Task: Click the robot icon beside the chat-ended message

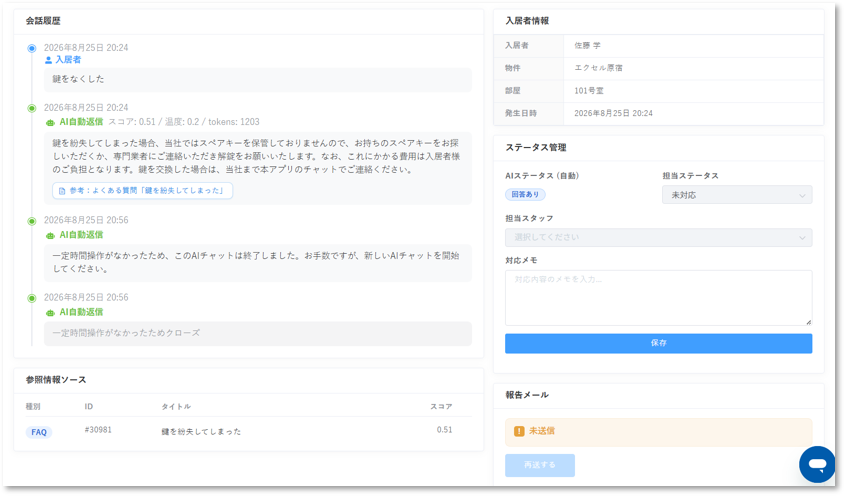Action: point(50,235)
